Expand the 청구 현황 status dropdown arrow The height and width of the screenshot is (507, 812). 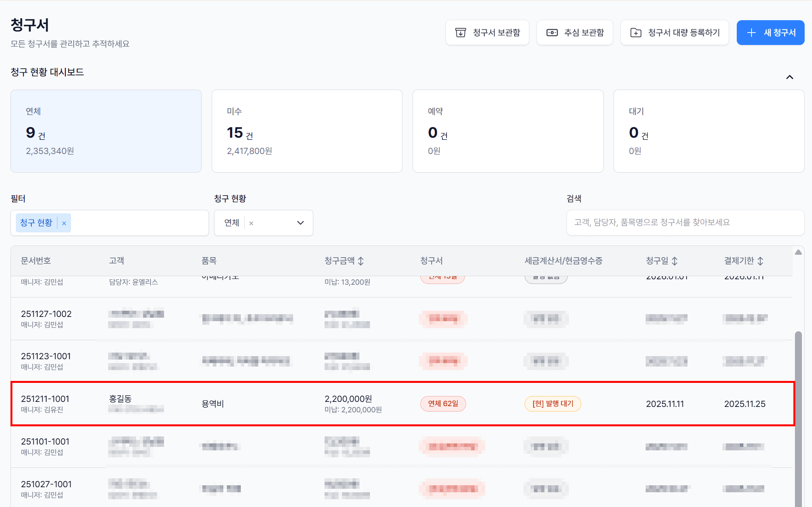point(300,223)
